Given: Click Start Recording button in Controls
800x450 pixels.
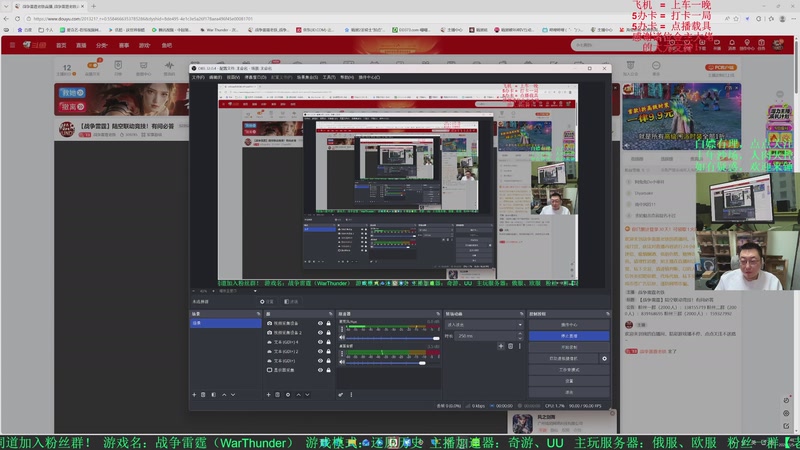Looking at the screenshot, I should coord(569,347).
